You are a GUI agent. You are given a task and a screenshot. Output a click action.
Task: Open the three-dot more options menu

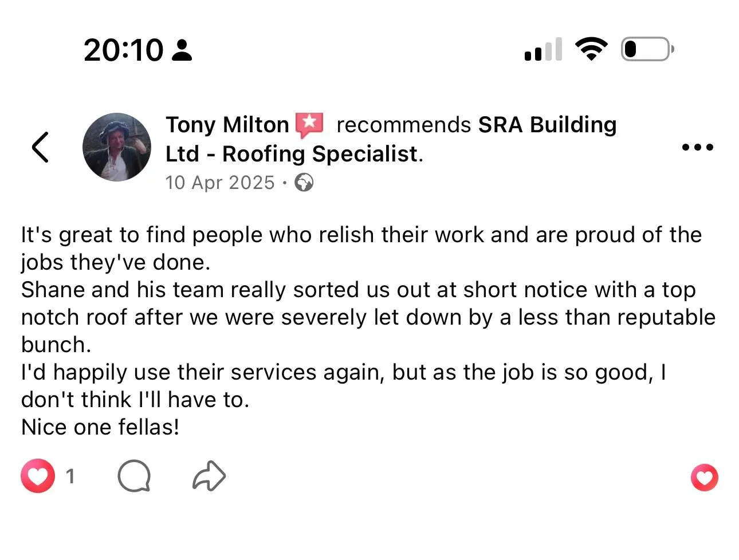(x=697, y=147)
